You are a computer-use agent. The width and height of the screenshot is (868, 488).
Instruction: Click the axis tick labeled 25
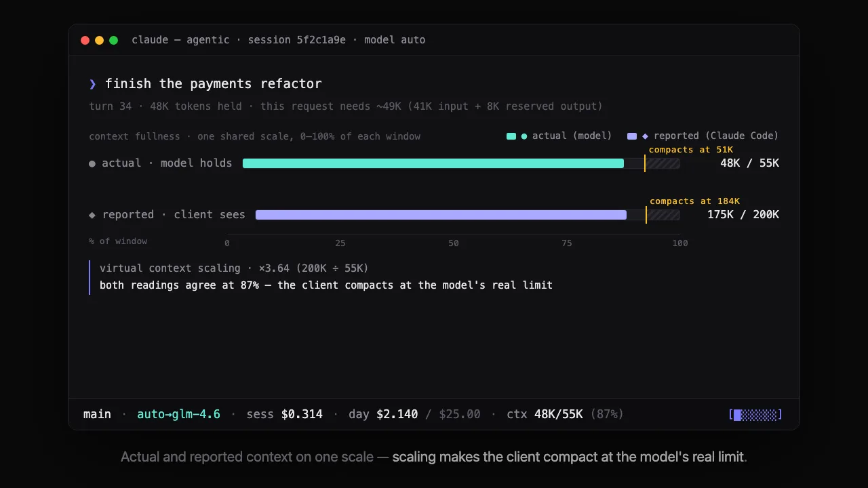tap(340, 243)
